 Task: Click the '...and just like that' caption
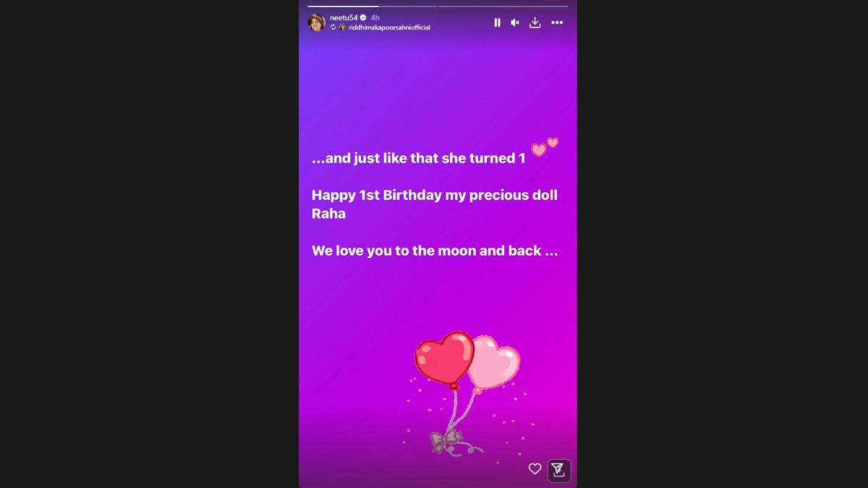tap(419, 158)
